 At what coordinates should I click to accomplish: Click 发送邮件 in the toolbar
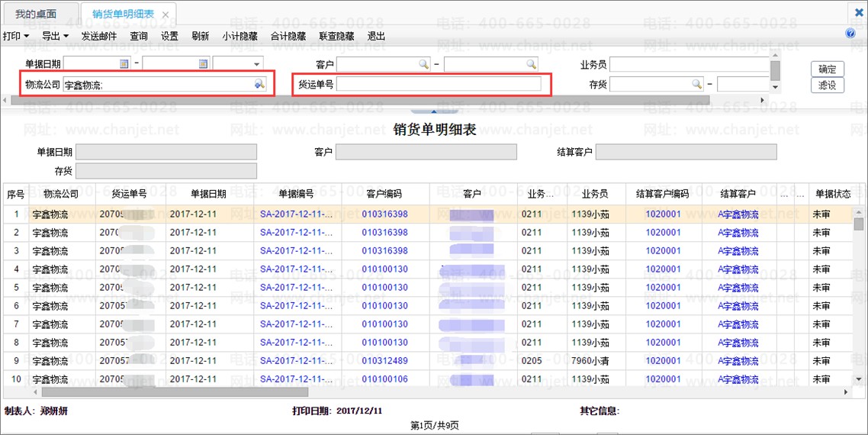(99, 36)
